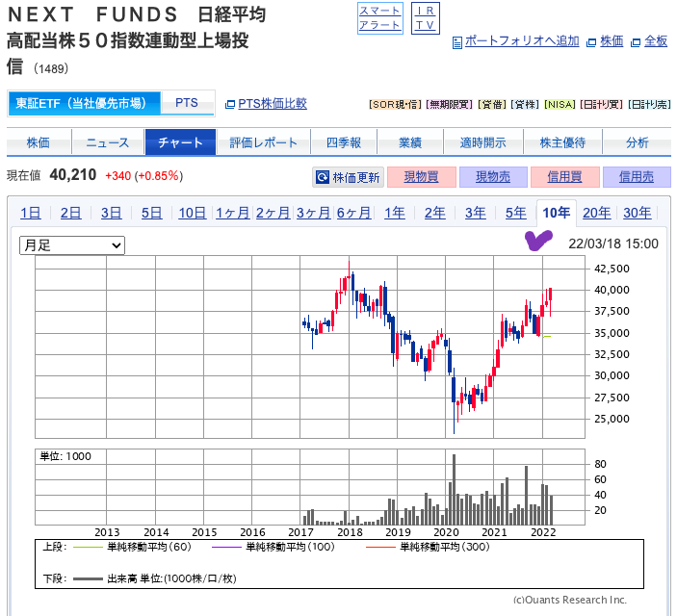
Task: Click the 2018 label on the x-axis
Action: [350, 532]
